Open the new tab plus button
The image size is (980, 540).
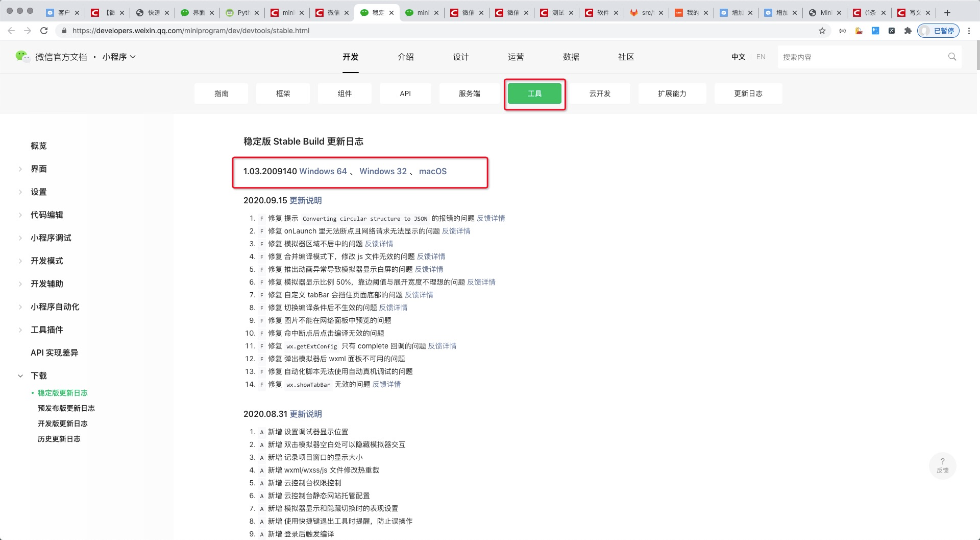click(x=947, y=13)
